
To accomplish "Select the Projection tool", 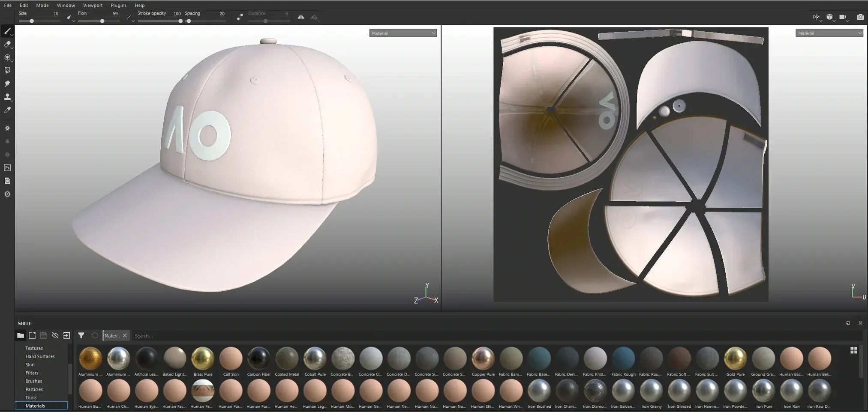I will [x=7, y=57].
